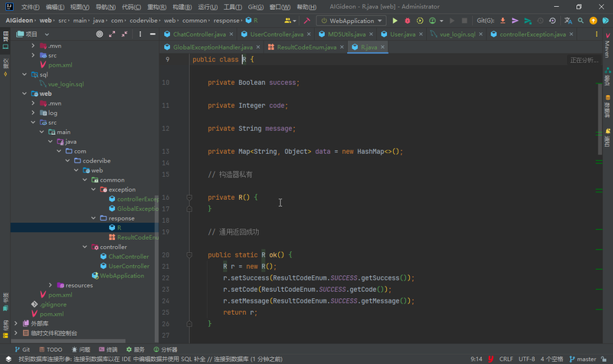Click the project panel horizontal scrollbar
613x364 pixels.
[x=68, y=341]
